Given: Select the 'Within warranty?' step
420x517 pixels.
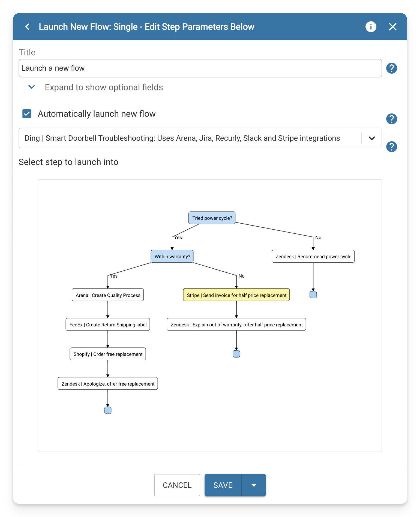Looking at the screenshot, I should (172, 256).
